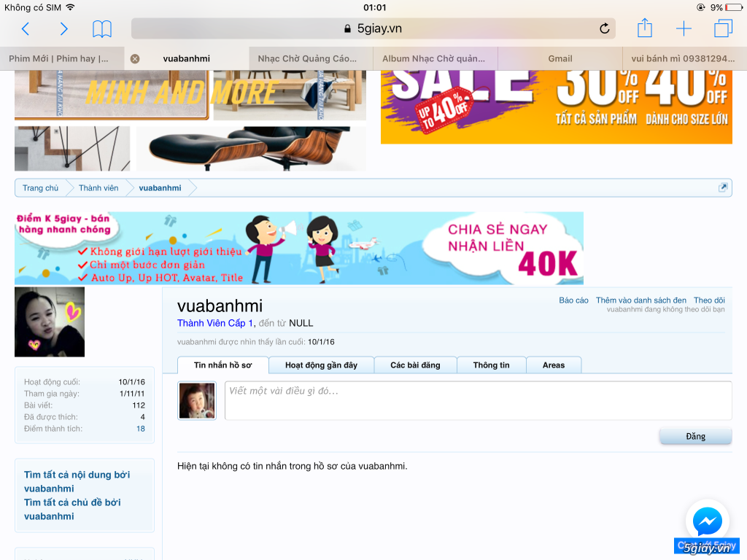
Task: Click the Báo cáo report link
Action: point(573,300)
